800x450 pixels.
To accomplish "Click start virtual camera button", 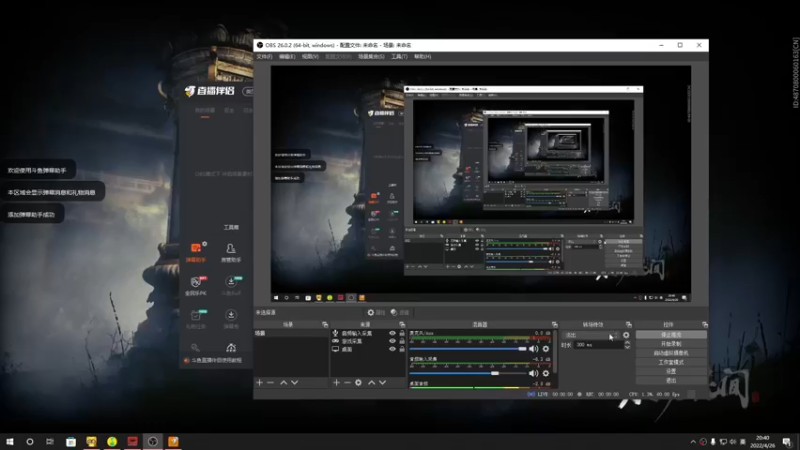I will coord(671,353).
